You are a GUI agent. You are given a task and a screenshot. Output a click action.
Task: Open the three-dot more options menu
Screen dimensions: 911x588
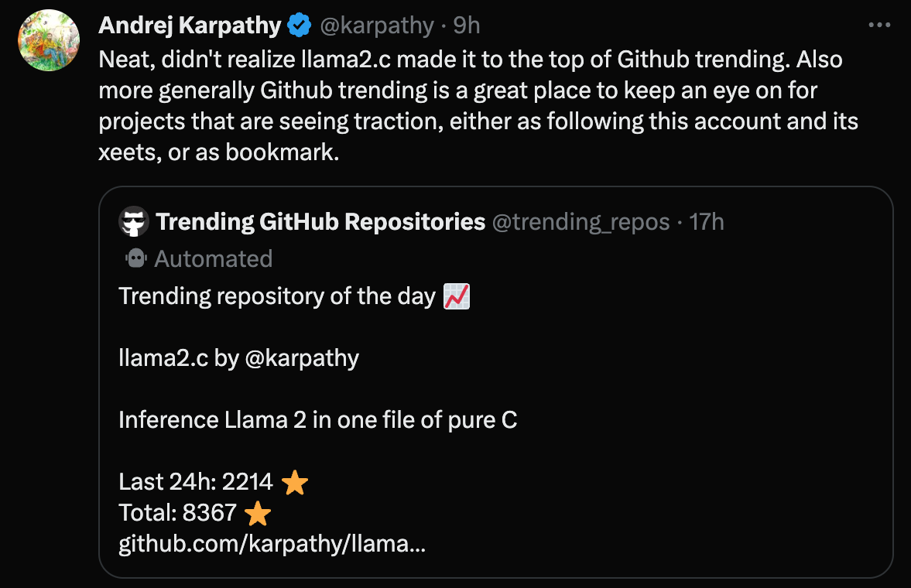point(879,25)
